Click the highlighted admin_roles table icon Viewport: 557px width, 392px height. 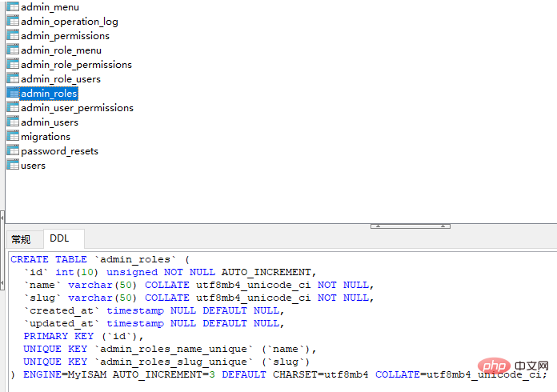tap(13, 94)
